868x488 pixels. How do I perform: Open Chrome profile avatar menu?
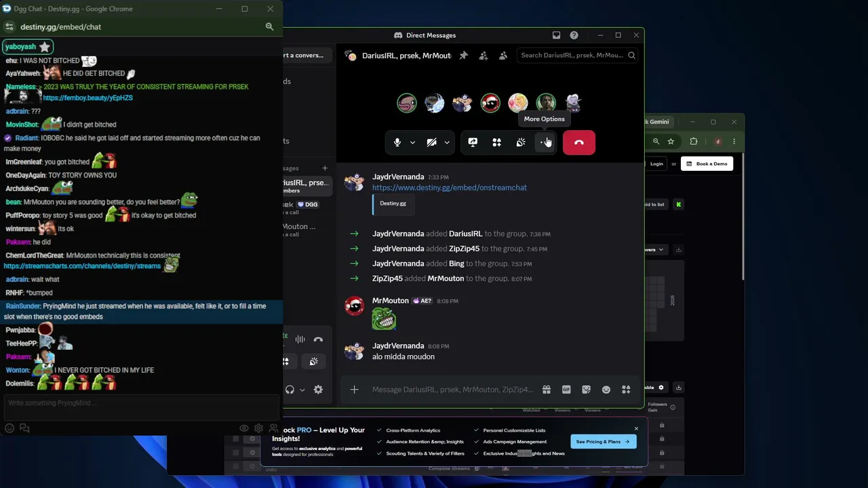point(717,142)
